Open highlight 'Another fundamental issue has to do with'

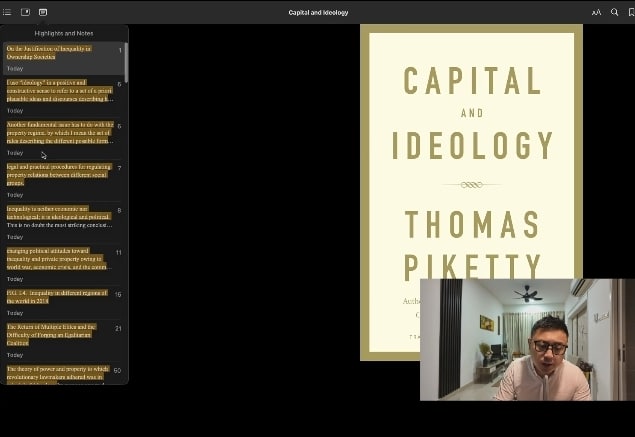pos(64,139)
